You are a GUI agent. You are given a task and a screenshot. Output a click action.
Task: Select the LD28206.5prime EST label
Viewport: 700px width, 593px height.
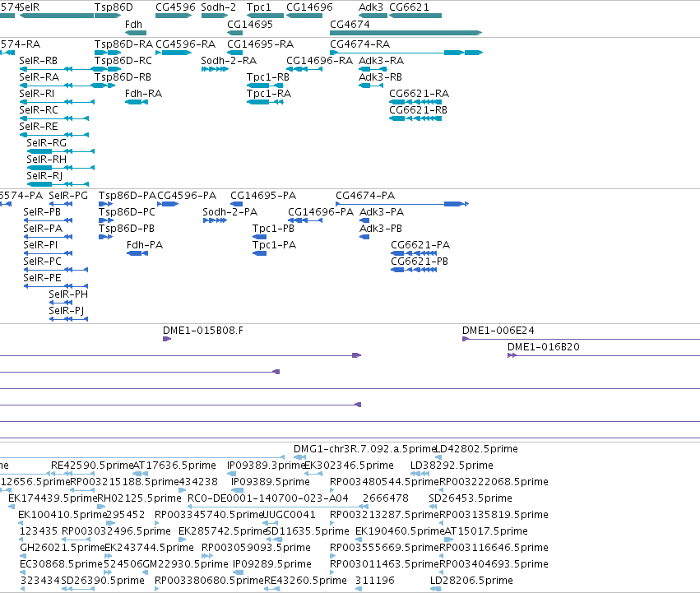coord(471,581)
